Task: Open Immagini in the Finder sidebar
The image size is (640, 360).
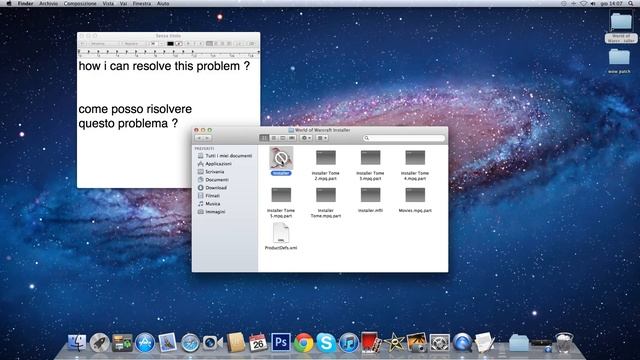Action: point(211,212)
